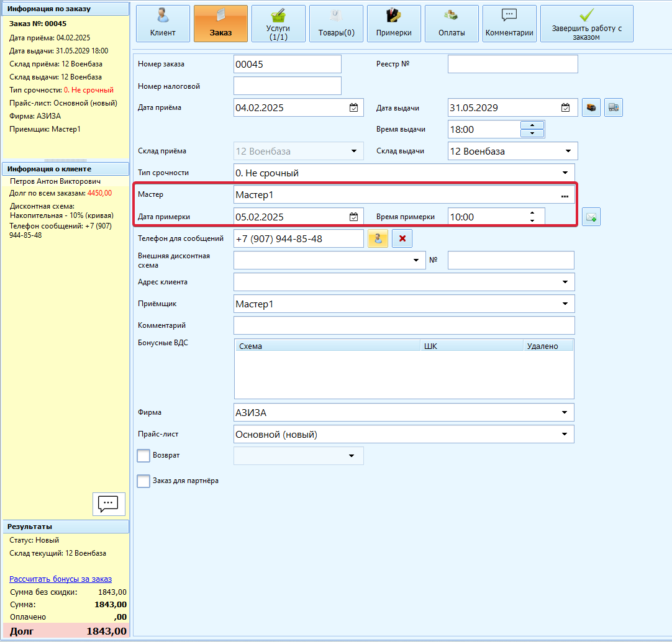Expand the Прайс-лист dropdown

(x=565, y=434)
